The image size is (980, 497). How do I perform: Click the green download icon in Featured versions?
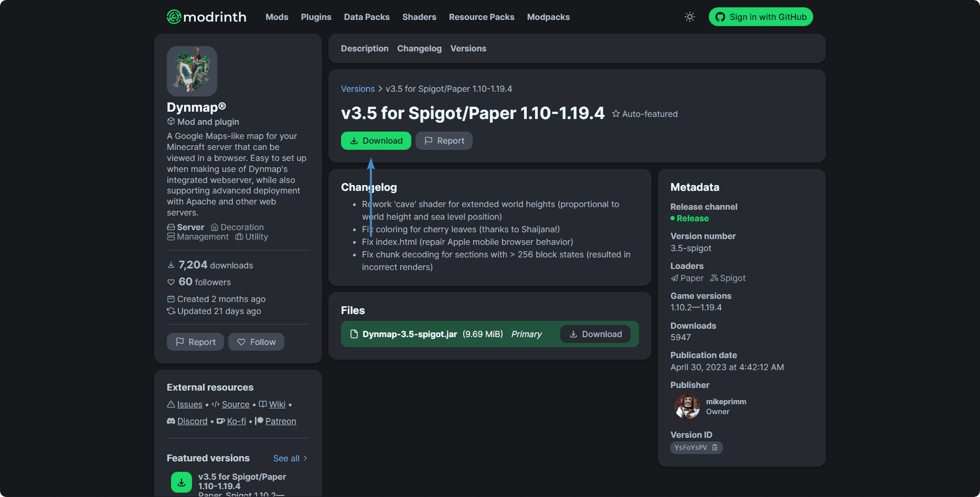[182, 482]
